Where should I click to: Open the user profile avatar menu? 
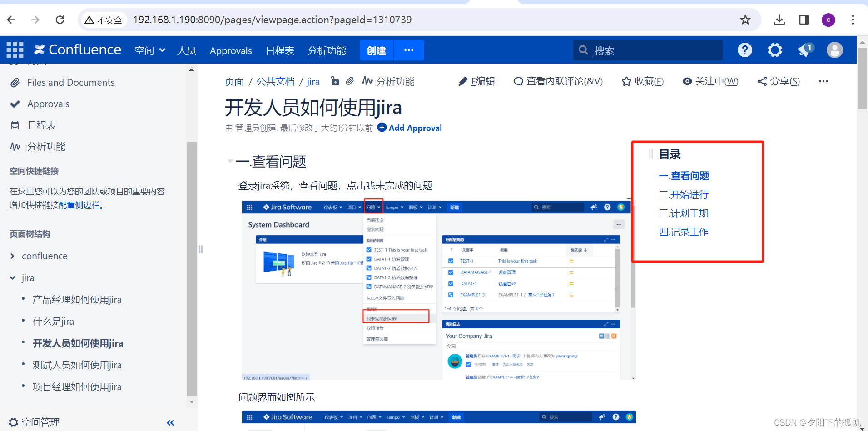click(835, 50)
